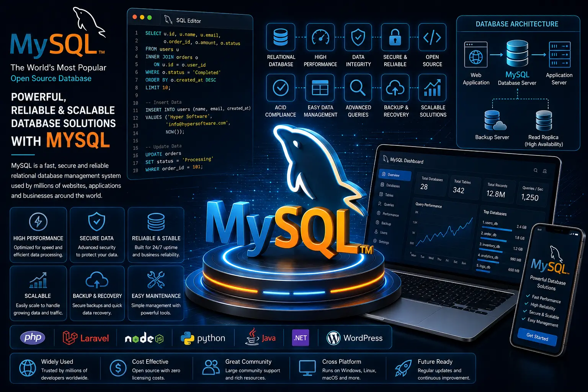Screen dimensions: 588x392
Task: Click the Application Server rack icon
Action: click(x=560, y=54)
